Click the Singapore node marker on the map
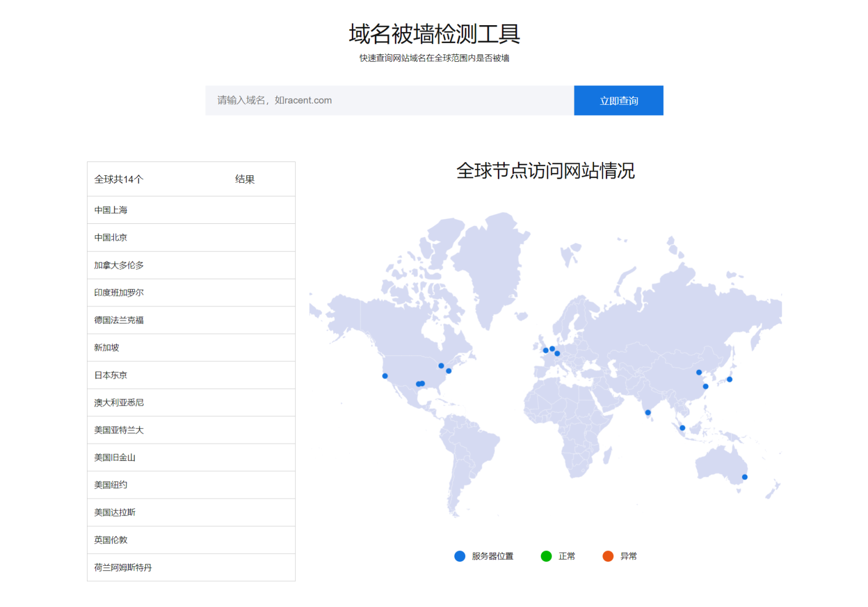This screenshot has height=607, width=868. point(682,427)
